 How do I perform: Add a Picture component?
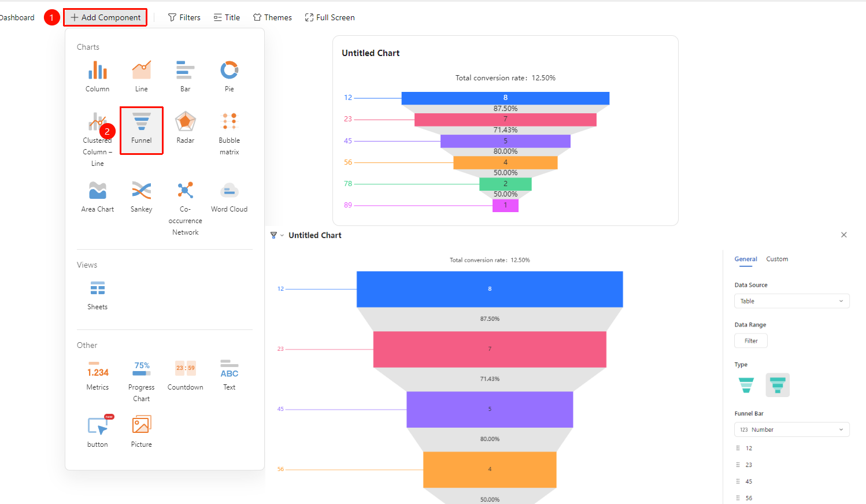coord(142,432)
